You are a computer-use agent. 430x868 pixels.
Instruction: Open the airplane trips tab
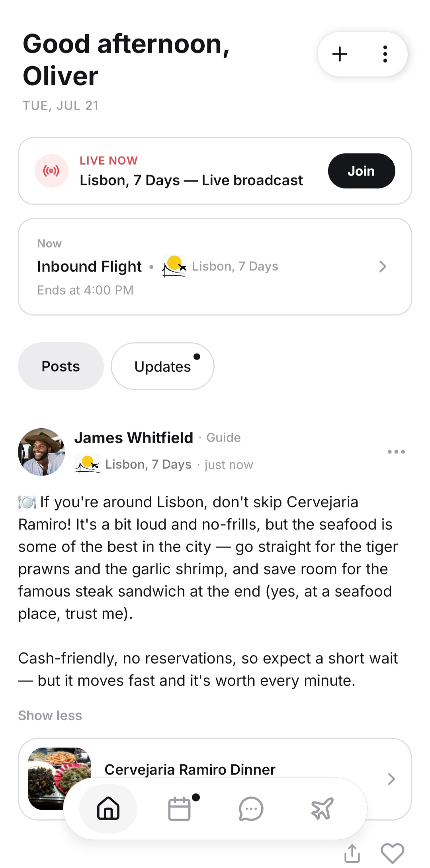(x=322, y=809)
